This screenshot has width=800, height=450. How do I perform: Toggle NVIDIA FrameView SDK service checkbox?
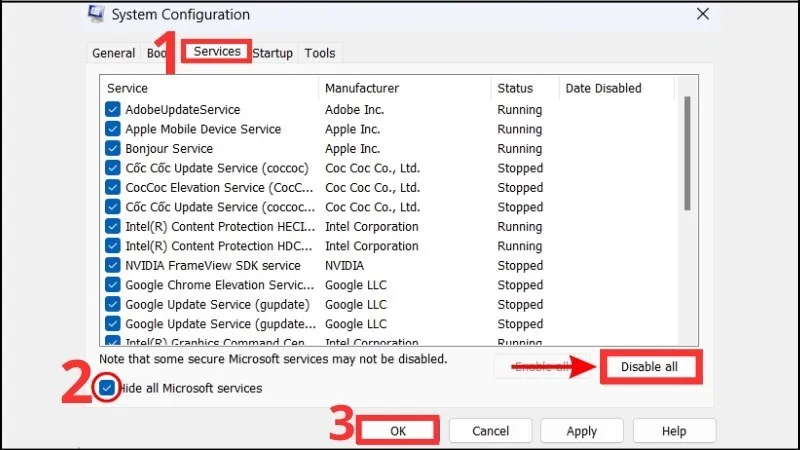coord(113,266)
